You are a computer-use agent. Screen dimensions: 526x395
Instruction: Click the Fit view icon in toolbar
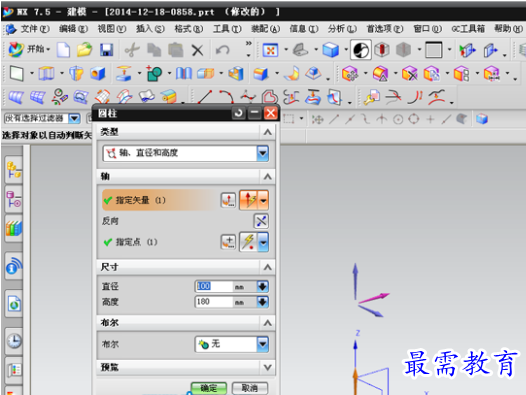click(x=270, y=50)
